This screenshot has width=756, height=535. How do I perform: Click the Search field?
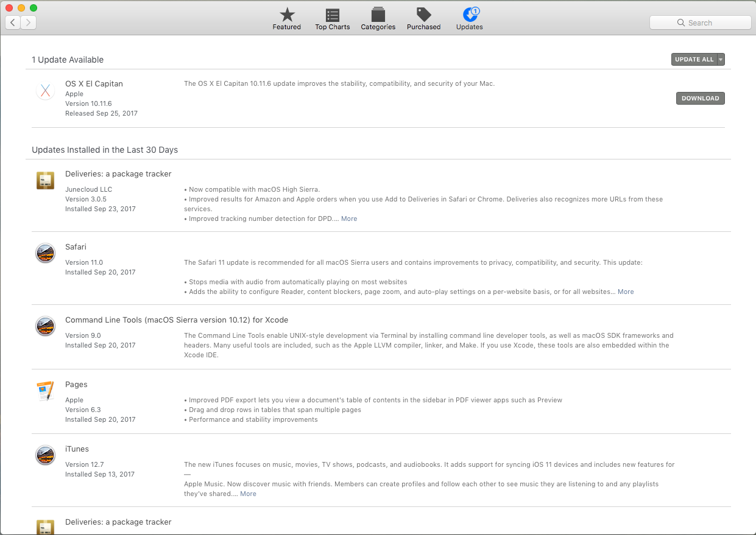coord(700,23)
